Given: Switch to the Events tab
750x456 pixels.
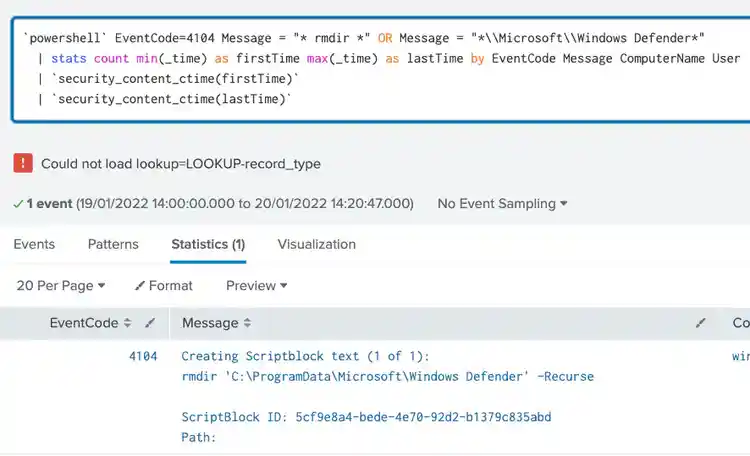Looking at the screenshot, I should [x=34, y=244].
